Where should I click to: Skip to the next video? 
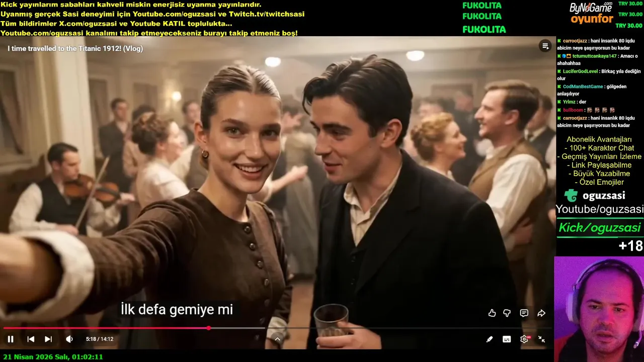coord(48,339)
